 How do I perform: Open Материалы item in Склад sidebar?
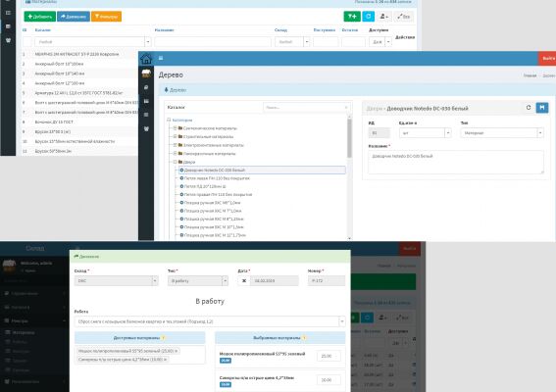click(x=24, y=332)
